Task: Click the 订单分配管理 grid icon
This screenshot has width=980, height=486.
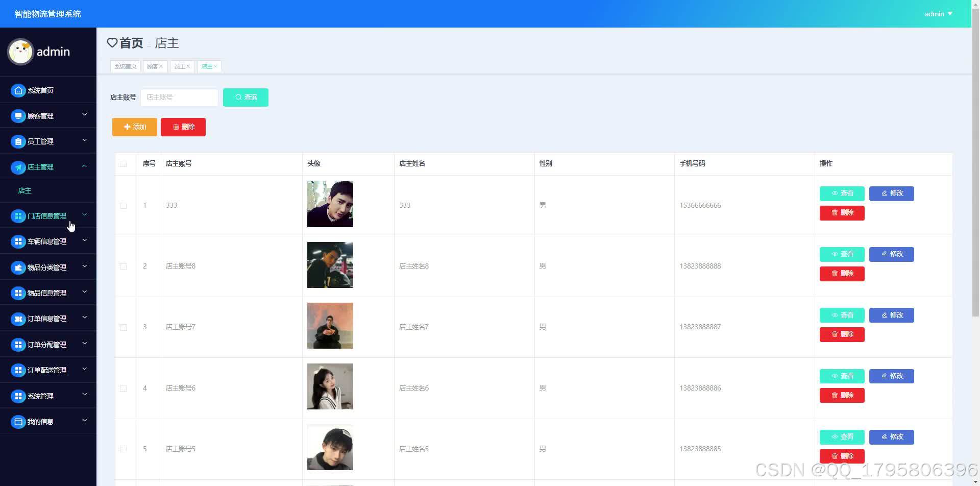Action: 18,345
